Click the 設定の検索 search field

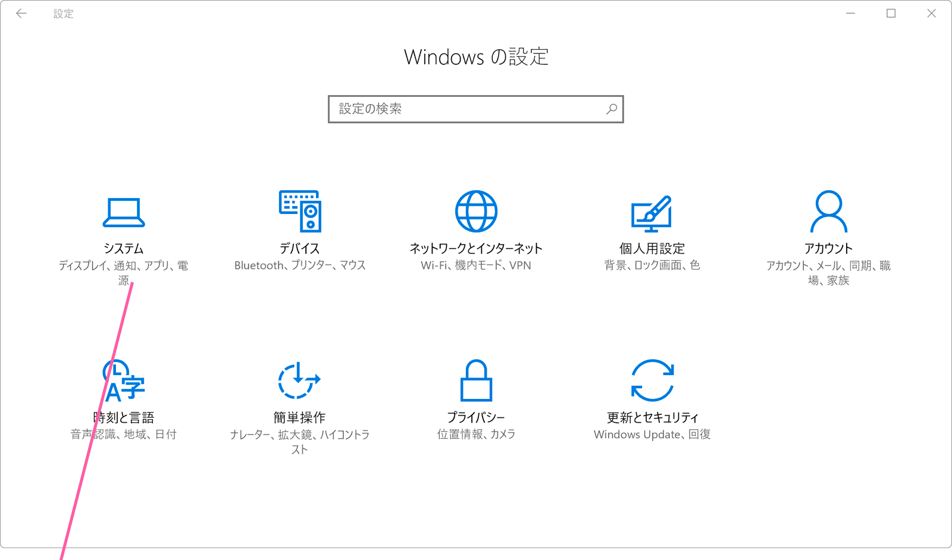(x=475, y=109)
